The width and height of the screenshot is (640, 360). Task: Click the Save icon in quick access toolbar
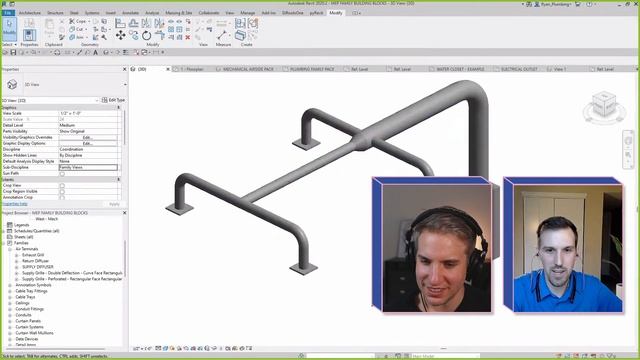(x=13, y=52)
